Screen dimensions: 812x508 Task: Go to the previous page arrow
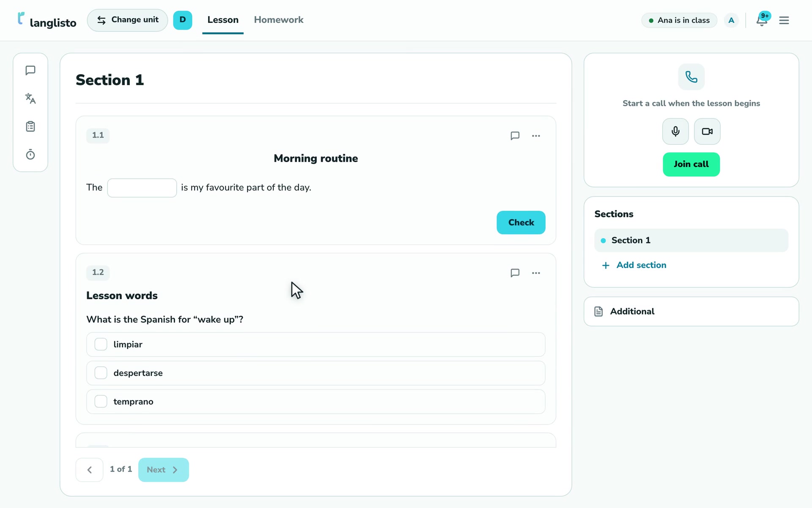click(89, 469)
